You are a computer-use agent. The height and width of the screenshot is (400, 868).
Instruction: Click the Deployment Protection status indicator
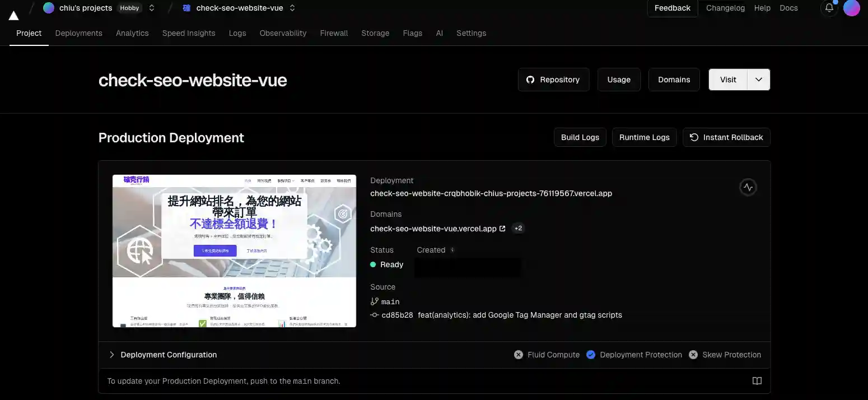[634, 355]
